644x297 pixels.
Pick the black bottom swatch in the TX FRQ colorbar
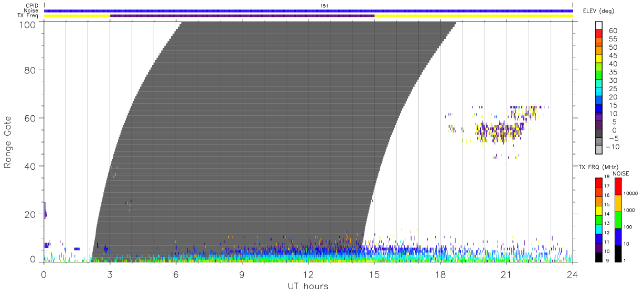(x=598, y=257)
